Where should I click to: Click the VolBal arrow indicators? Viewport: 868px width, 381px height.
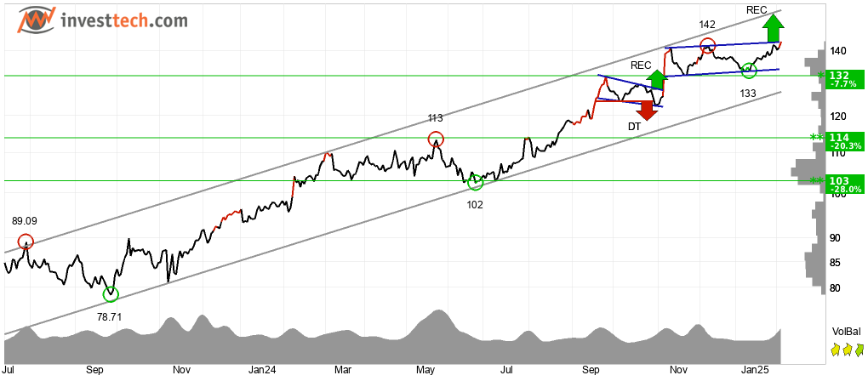848,350
